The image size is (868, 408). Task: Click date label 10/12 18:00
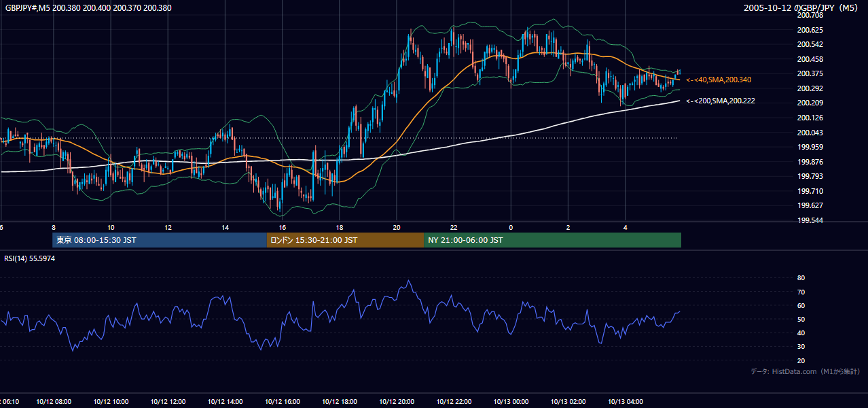coord(340,402)
